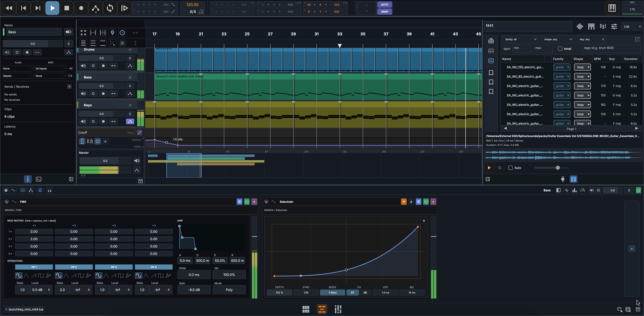Click the Master volume fader showing 0.0

[105, 161]
